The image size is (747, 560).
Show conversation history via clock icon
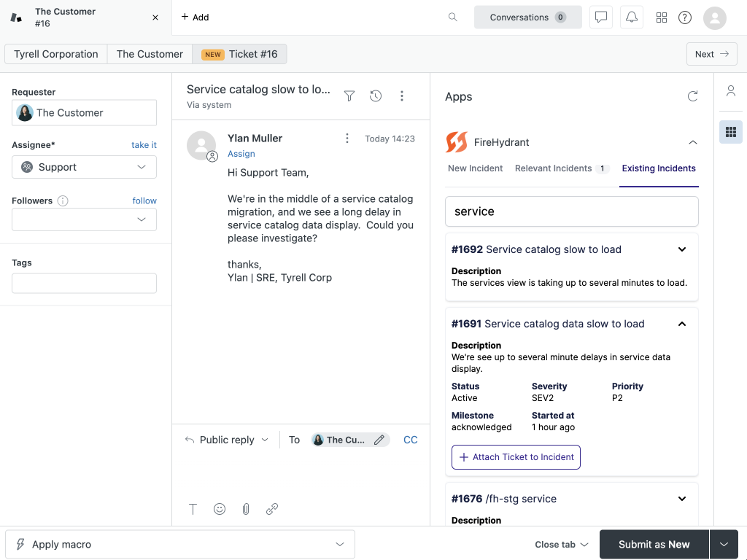pyautogui.click(x=376, y=96)
